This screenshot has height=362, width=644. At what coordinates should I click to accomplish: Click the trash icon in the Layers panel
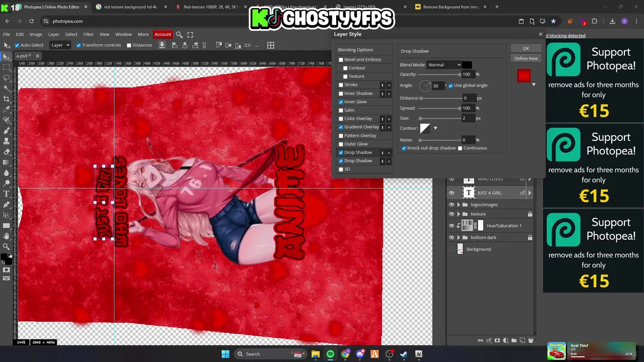click(x=530, y=340)
